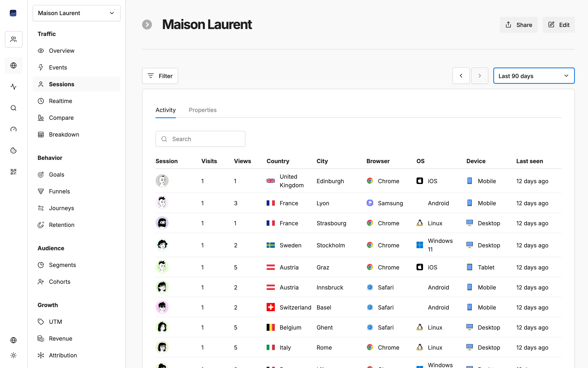Image resolution: width=588 pixels, height=368 pixels.
Task: Open the users icon in left rail
Action: 14,39
